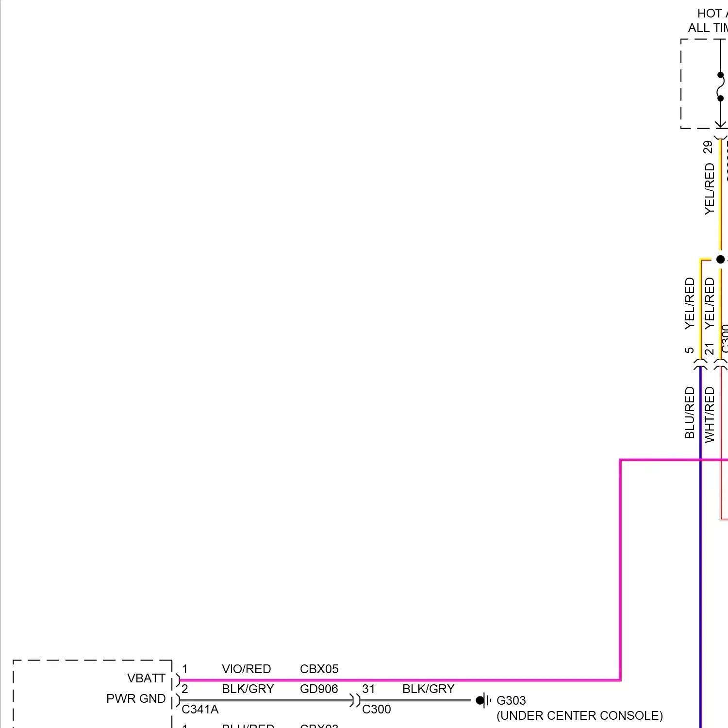The height and width of the screenshot is (728, 728).
Task: Click pin number 29 below fuse box
Action: coord(708,147)
